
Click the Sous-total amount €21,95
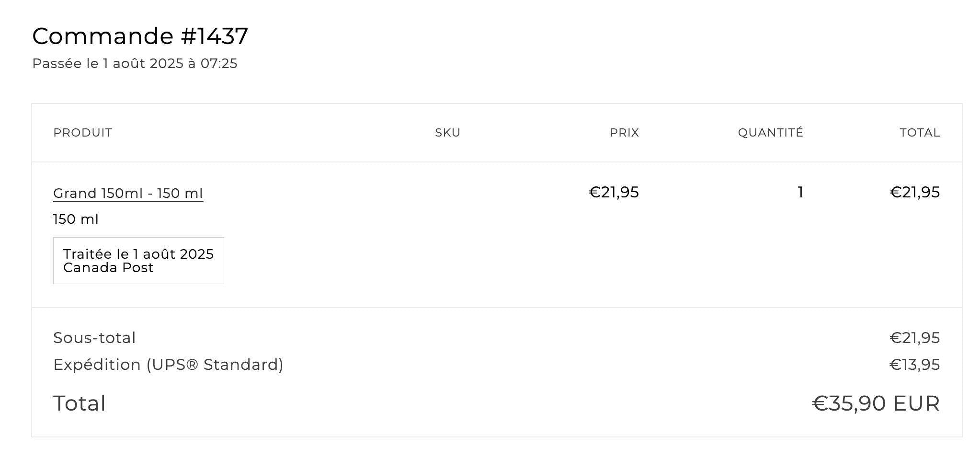coord(915,338)
